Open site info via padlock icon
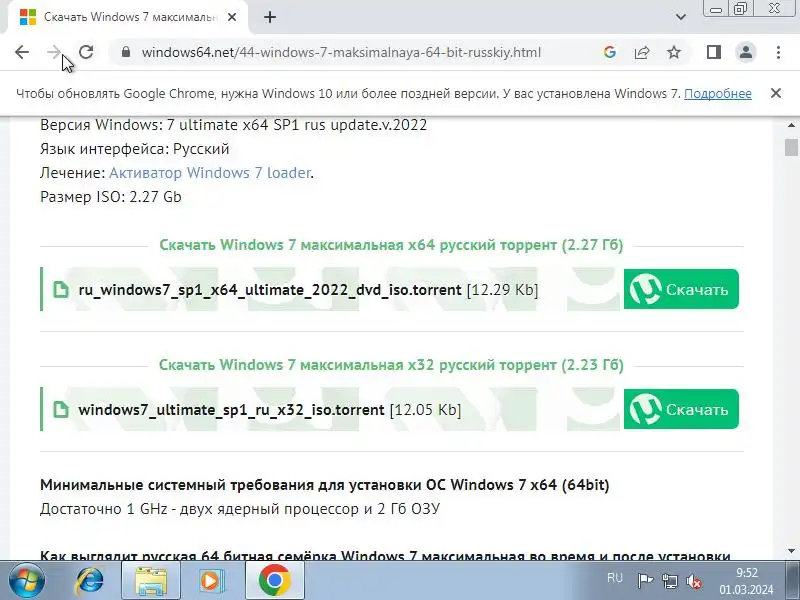800x600 pixels. tap(126, 52)
